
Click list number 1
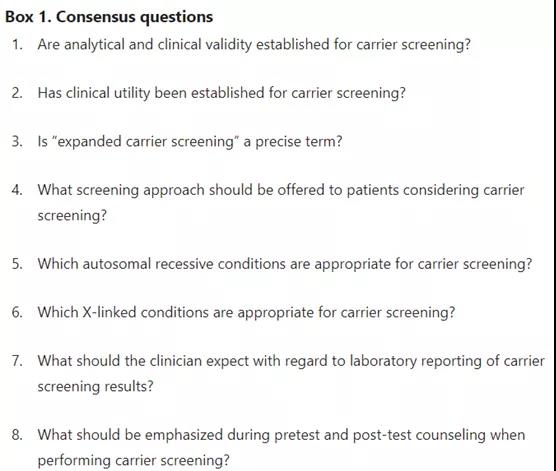(x=17, y=45)
